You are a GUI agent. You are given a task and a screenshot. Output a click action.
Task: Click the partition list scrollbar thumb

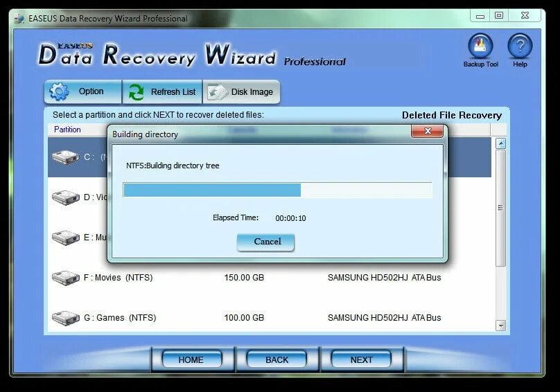tap(500, 208)
